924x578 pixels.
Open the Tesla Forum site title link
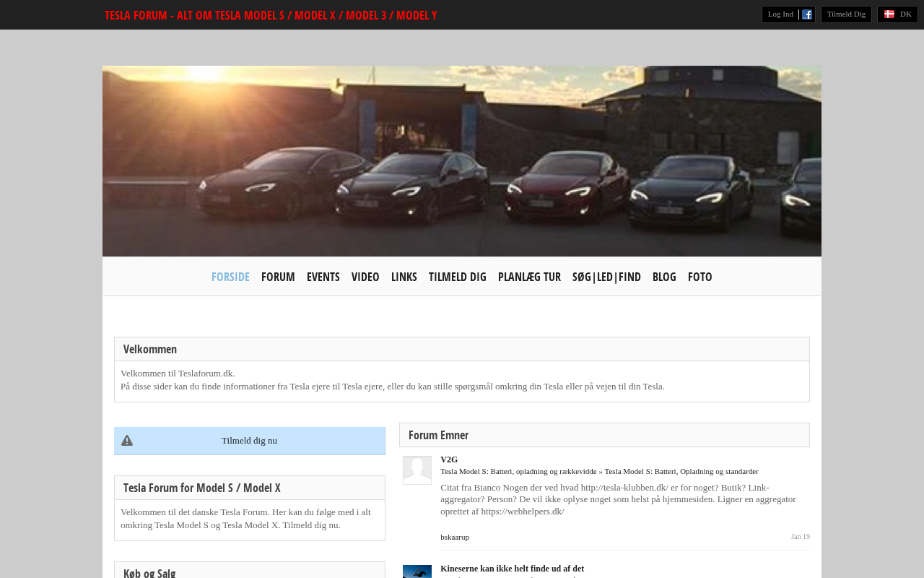(271, 15)
